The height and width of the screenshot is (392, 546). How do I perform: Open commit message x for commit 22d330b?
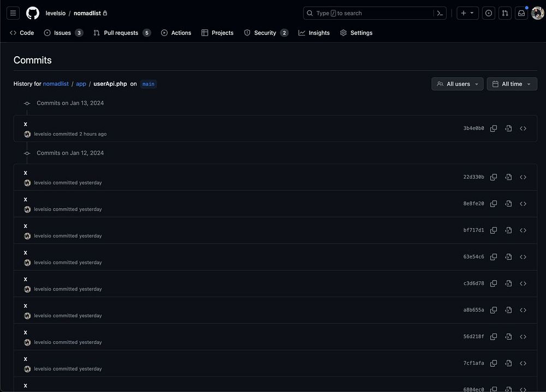click(x=26, y=173)
